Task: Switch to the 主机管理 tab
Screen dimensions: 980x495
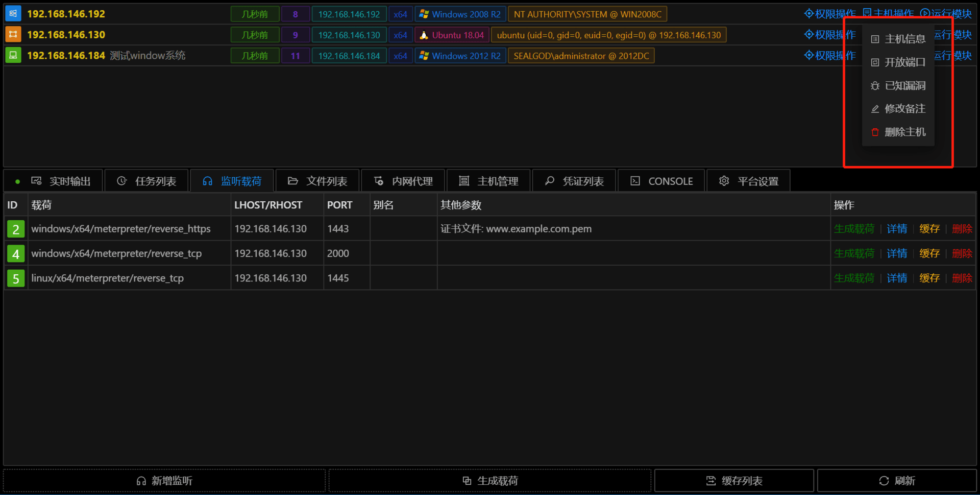Action: 488,181
